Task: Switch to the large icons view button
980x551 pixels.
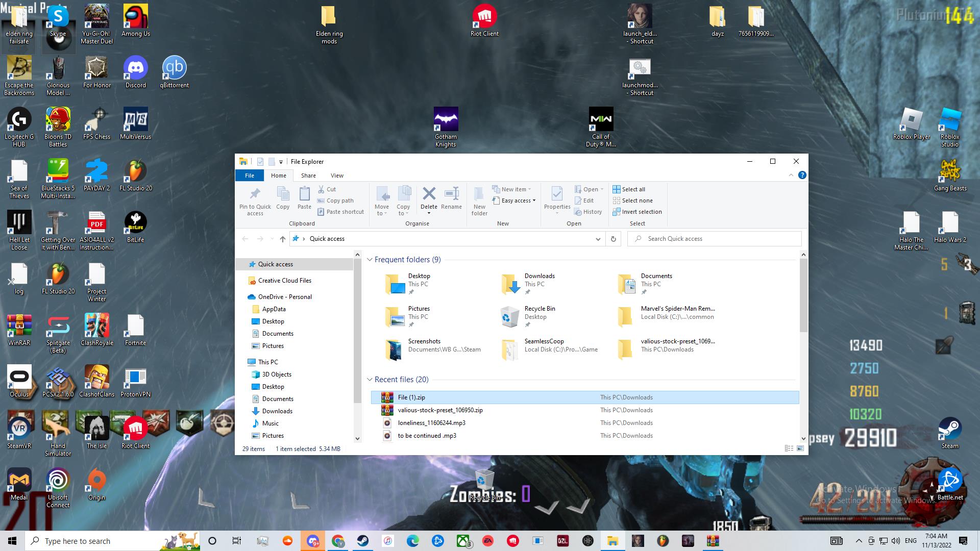Action: [x=800, y=448]
